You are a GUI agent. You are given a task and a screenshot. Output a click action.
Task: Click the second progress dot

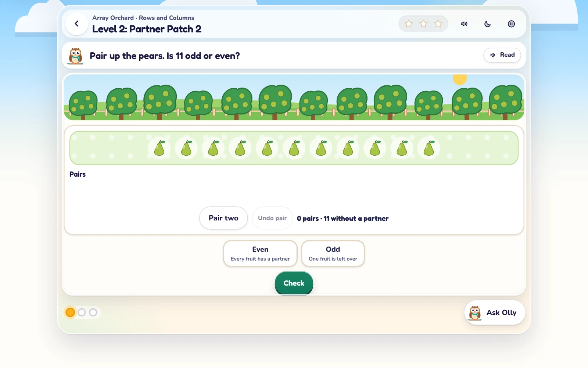coord(82,312)
